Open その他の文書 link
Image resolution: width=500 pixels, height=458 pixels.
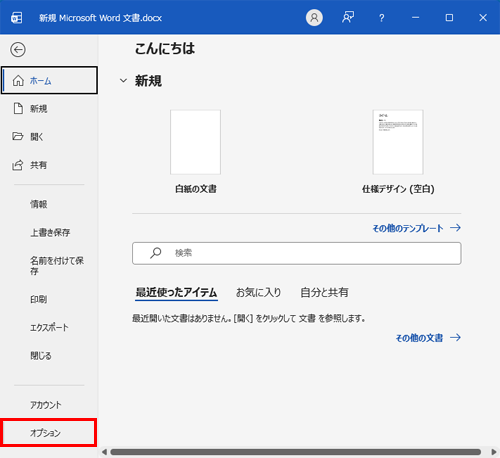pos(428,338)
